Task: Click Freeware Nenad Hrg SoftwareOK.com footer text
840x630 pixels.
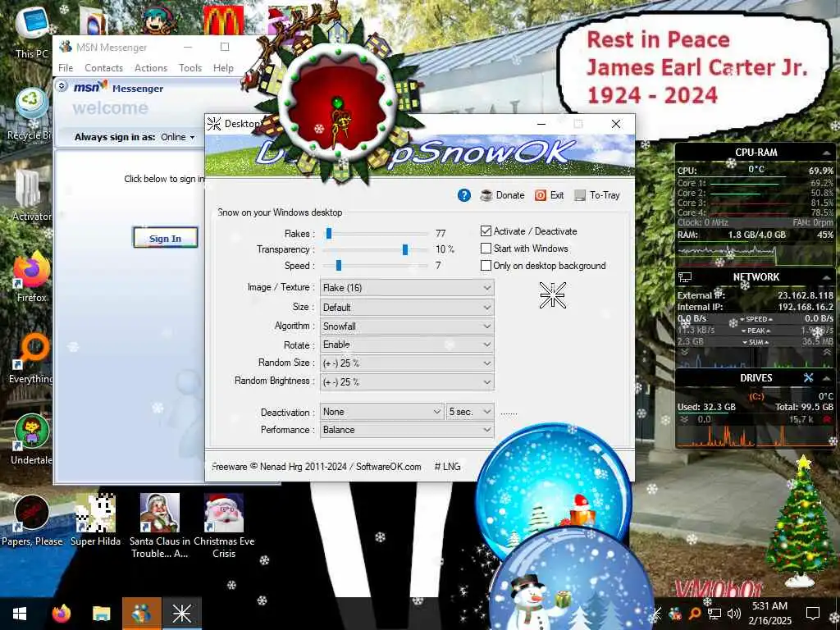Action: [x=317, y=467]
